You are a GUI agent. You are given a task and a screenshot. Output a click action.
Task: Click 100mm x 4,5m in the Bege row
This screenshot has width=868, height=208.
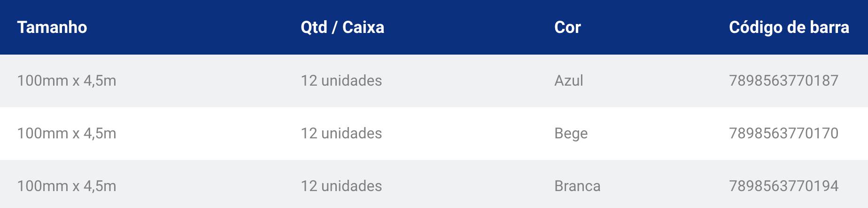coord(67,133)
